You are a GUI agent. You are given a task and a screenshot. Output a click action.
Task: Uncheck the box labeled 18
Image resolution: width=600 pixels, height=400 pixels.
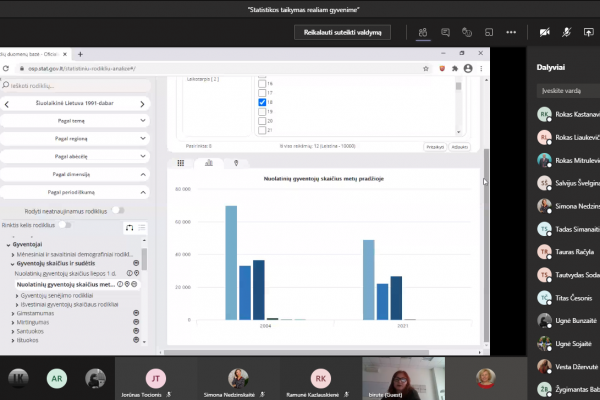[x=262, y=102]
